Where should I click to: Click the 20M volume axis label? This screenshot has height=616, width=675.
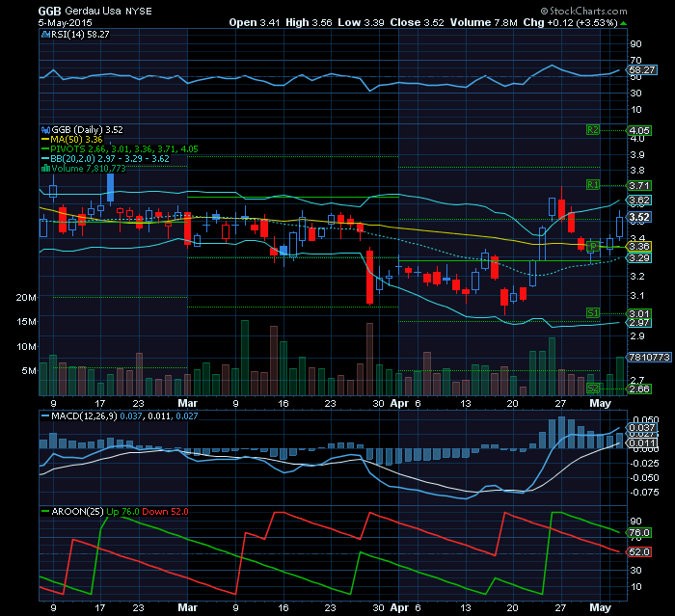point(25,298)
